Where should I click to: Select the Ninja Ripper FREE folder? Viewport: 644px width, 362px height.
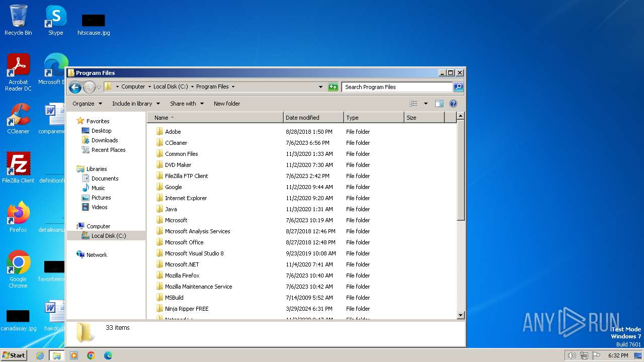[x=187, y=309]
